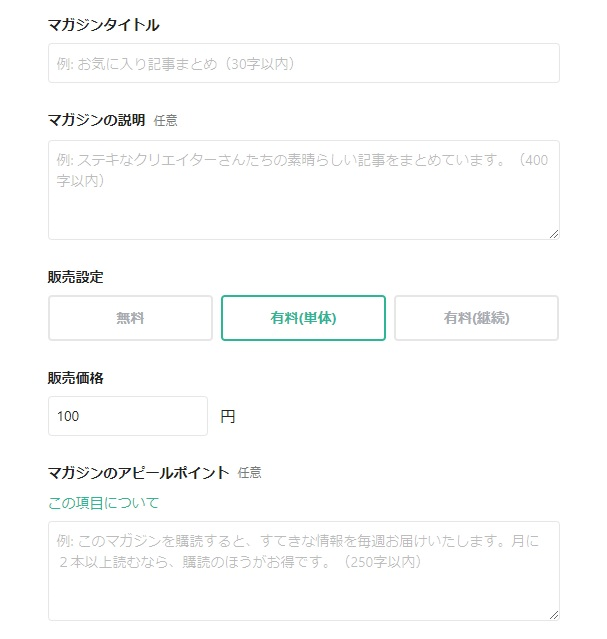Click the マガジンのアピールポイント field label

139,472
